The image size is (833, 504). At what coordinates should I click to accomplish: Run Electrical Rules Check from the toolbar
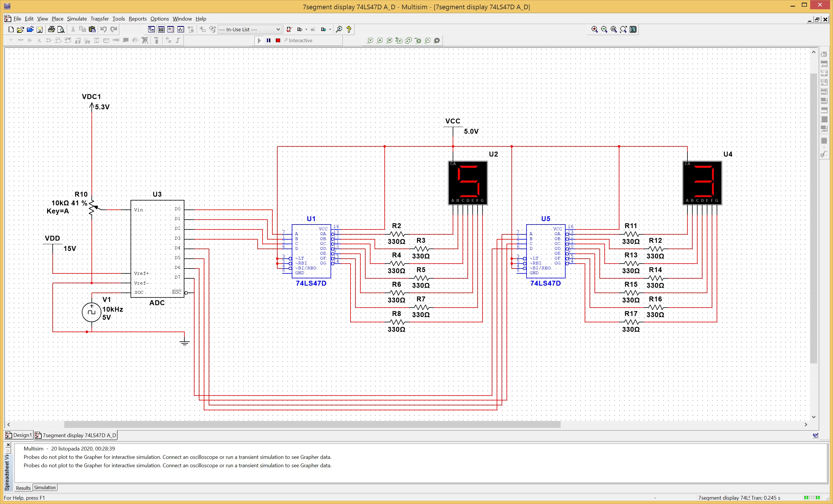(289, 30)
